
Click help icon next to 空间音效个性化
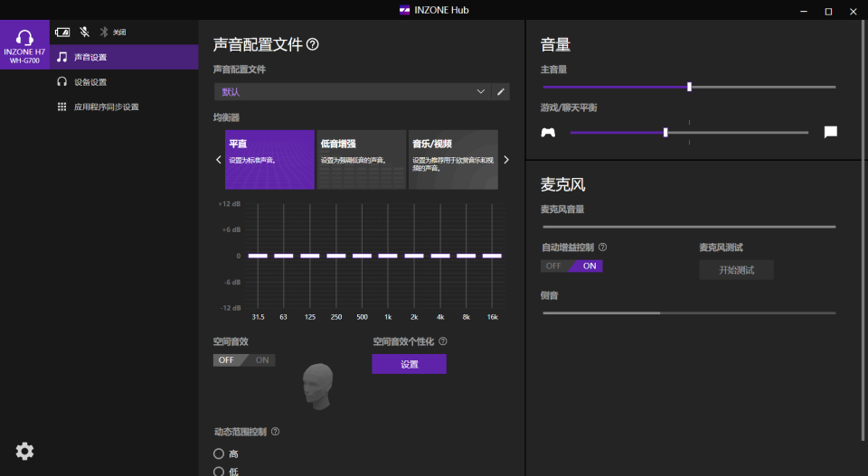coord(443,341)
